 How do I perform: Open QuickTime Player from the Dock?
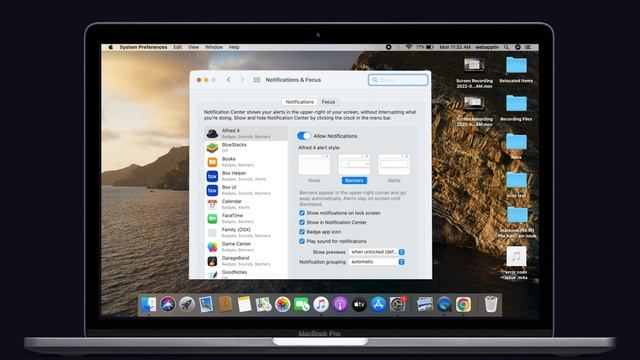[x=444, y=304]
